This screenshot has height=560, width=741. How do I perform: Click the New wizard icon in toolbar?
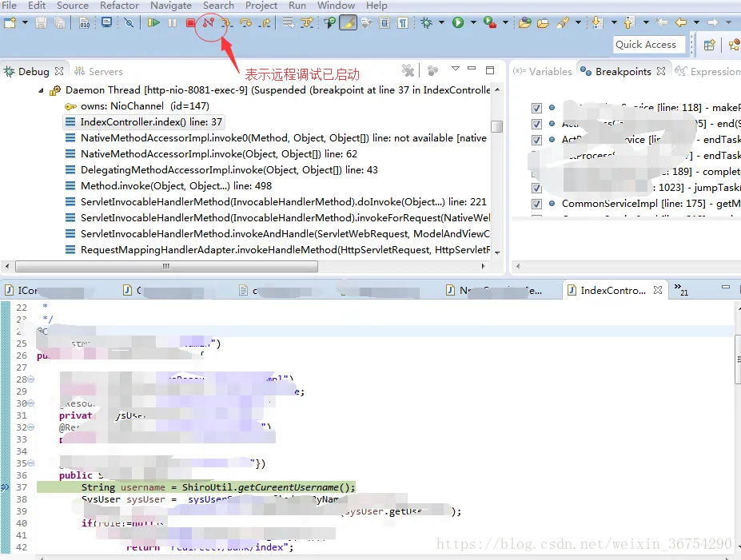click(x=10, y=22)
